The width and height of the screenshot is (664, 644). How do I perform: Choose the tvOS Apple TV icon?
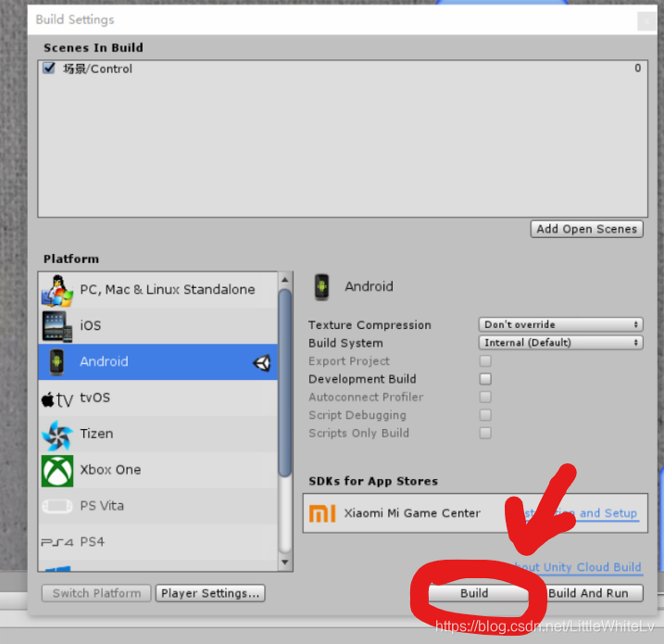pos(57,399)
